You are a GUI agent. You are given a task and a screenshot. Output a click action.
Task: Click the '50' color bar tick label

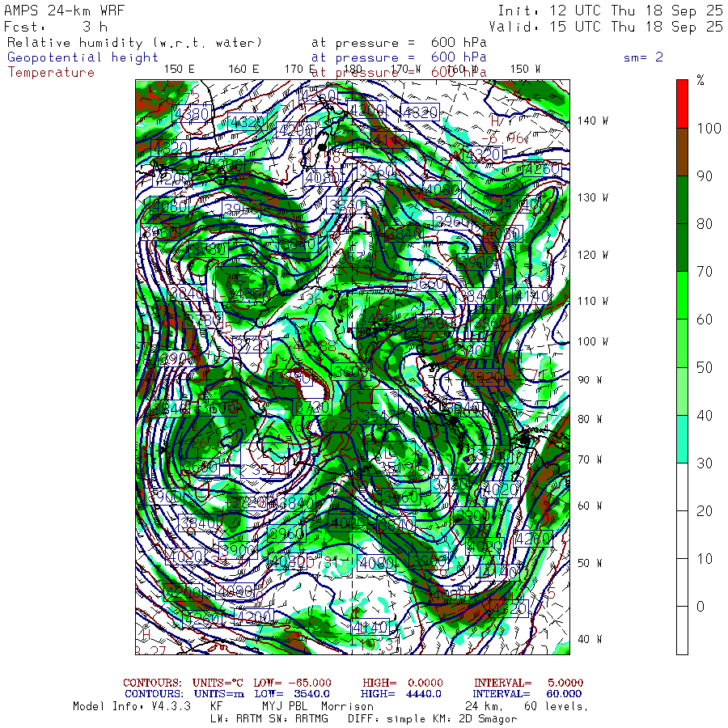click(705, 367)
